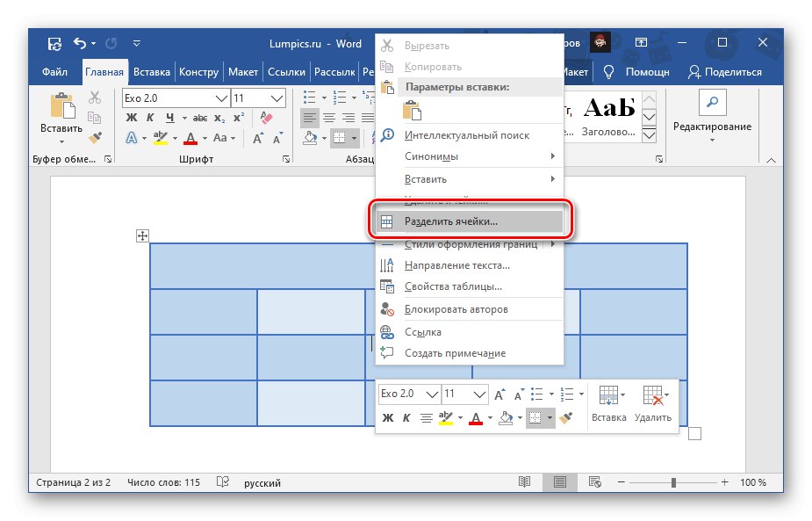Image resolution: width=812 pixels, height=521 pixels.
Task: Align text left in ribbon
Action: coord(310,119)
